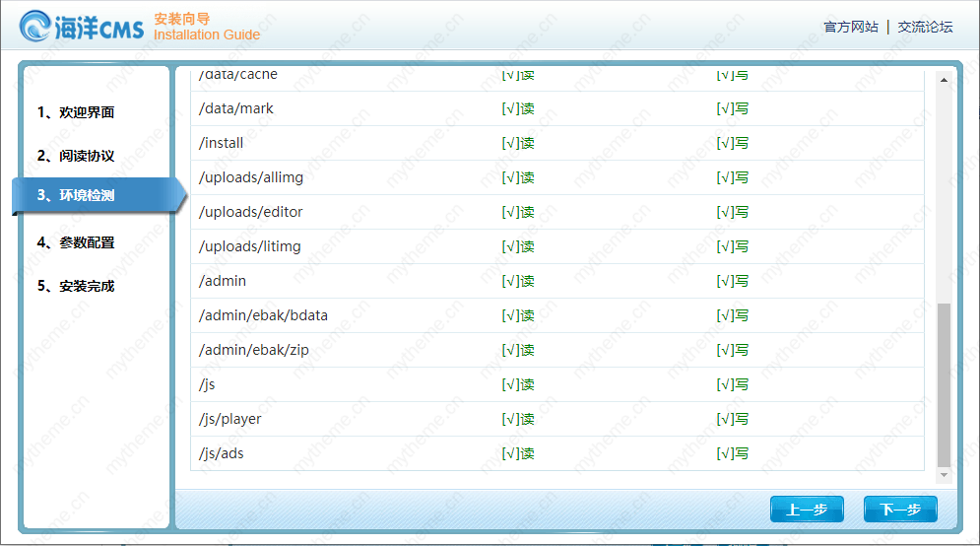980x546 pixels.
Task: Click the /uploads/allimg path text
Action: [251, 177]
